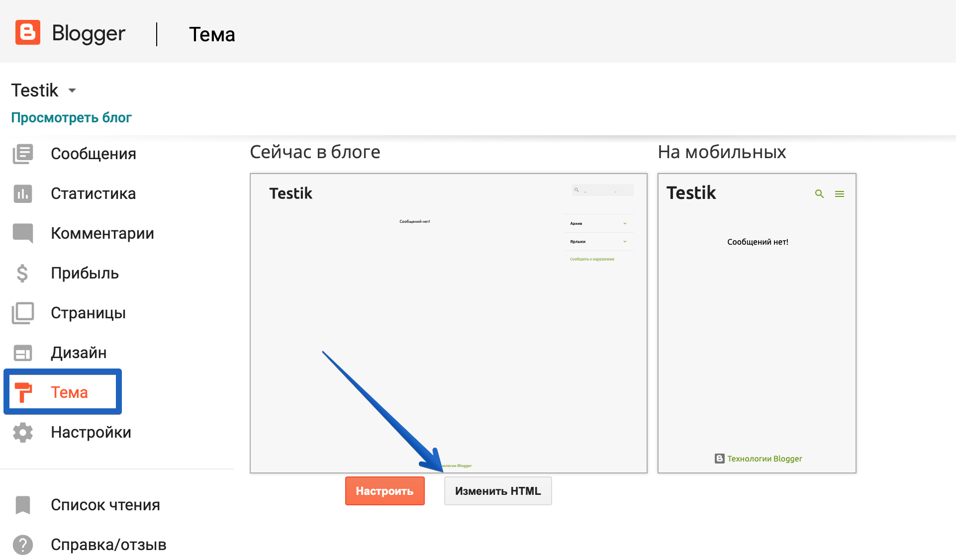Click the Blogger wordmark text

click(89, 33)
